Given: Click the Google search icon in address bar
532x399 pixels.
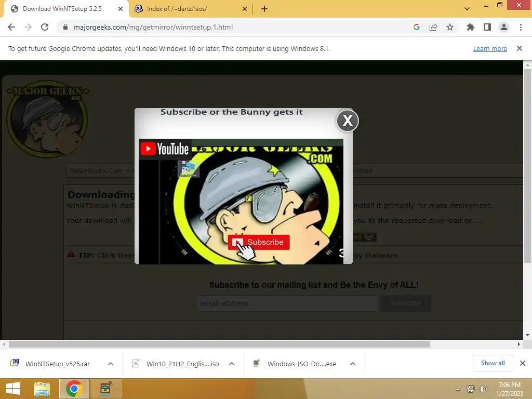Looking at the screenshot, I should click(417, 27).
